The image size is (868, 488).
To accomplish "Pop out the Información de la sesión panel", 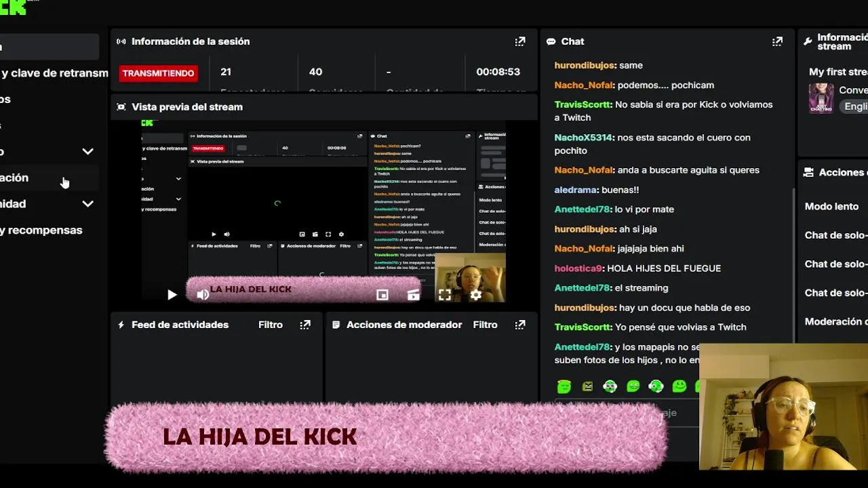I will [520, 41].
